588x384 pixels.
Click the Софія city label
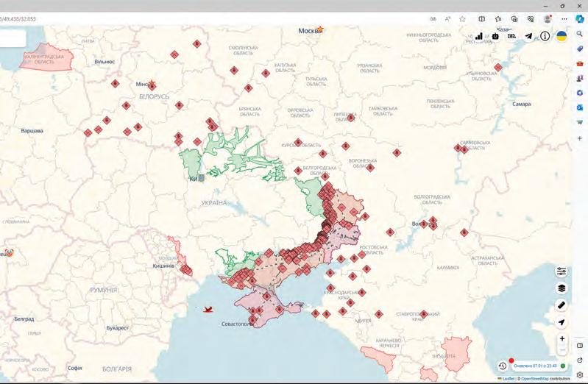point(74,368)
